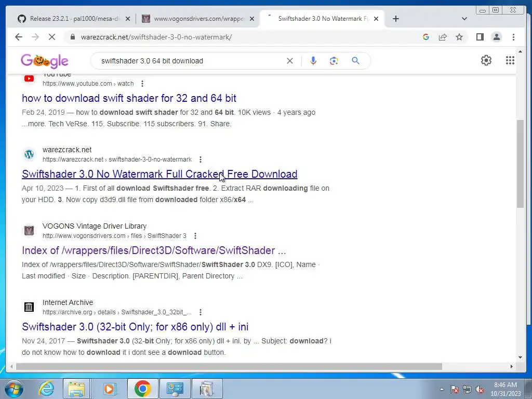Open the taskbar clock and date
The width and height of the screenshot is (532, 399).
click(x=506, y=389)
